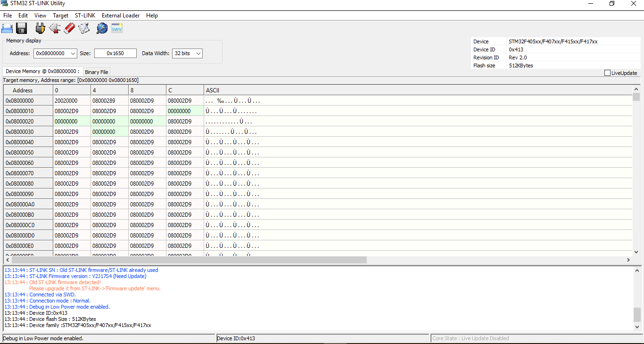Click 'Device ID:0x413' in the status bar

(x=236, y=338)
